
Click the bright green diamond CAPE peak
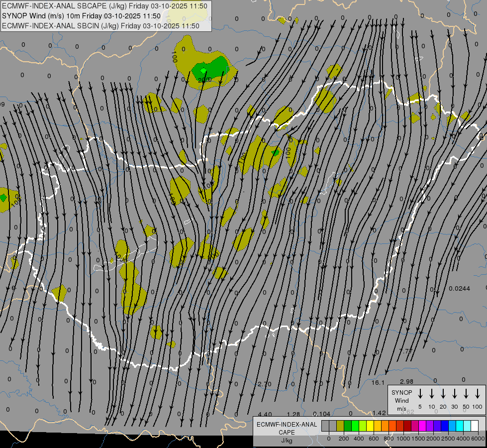(x=203, y=71)
